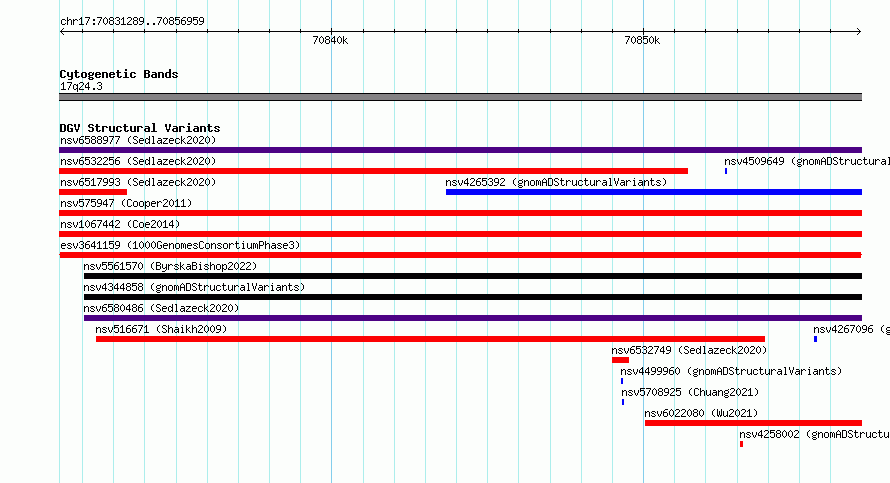This screenshot has width=890, height=483.
Task: Click the small blue nsv4267096 marker
Action: click(816, 339)
